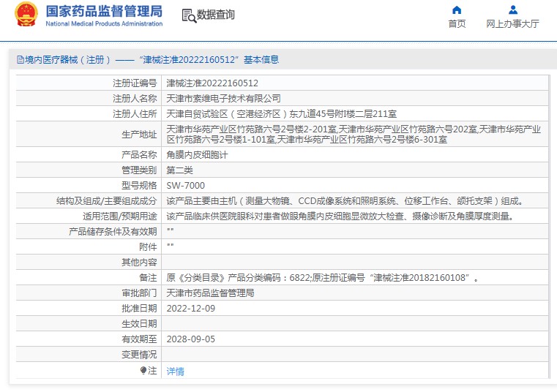Image resolution: width=557 pixels, height=392 pixels.
Task: Click the home icon above 首页
Action: point(457,10)
